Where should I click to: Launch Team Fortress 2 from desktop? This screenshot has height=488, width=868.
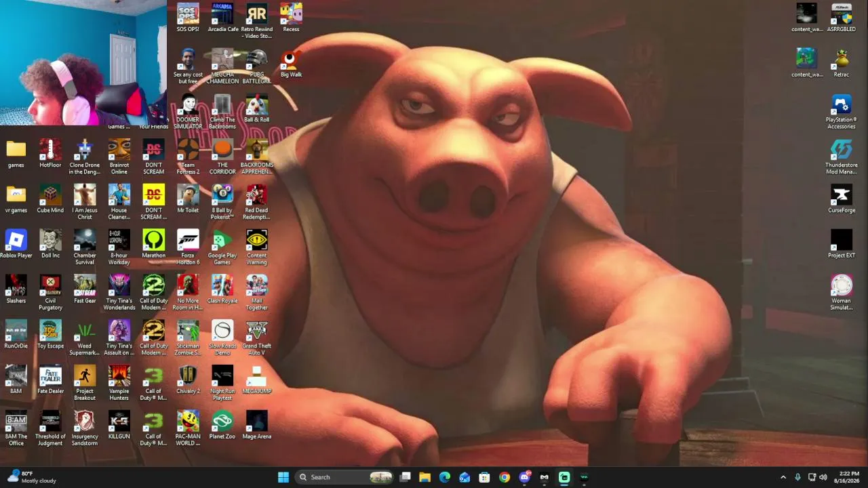coord(188,157)
